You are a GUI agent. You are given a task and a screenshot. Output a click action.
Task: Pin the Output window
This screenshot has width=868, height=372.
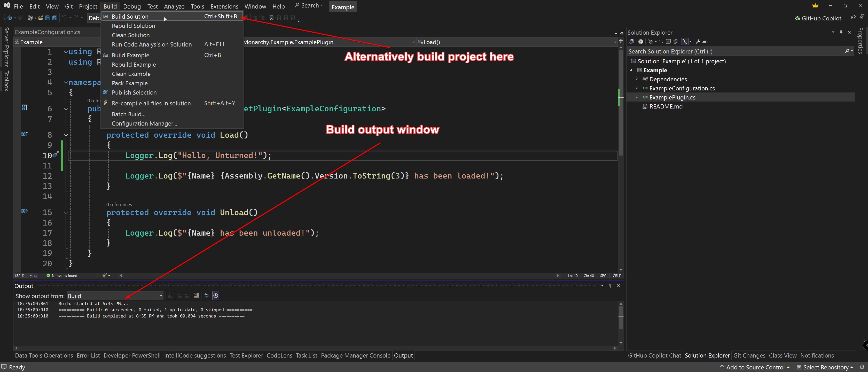(610, 285)
